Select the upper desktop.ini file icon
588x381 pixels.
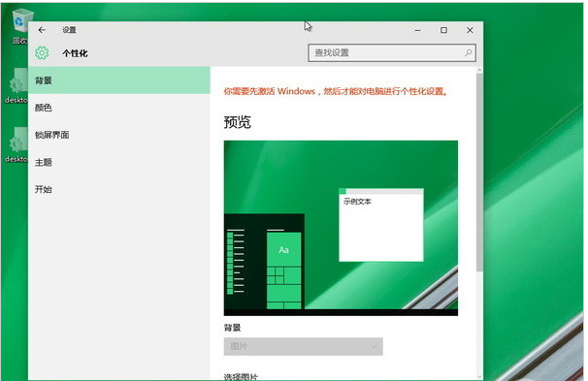coord(16,86)
